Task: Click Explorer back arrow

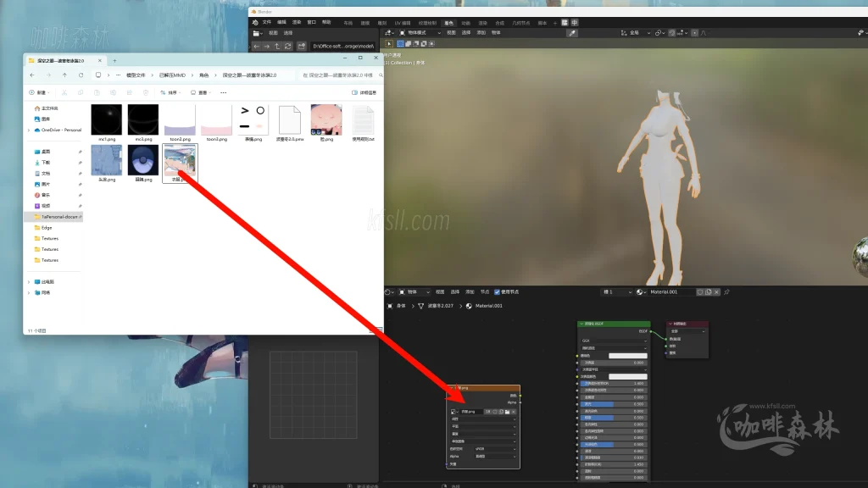Action: (x=32, y=75)
